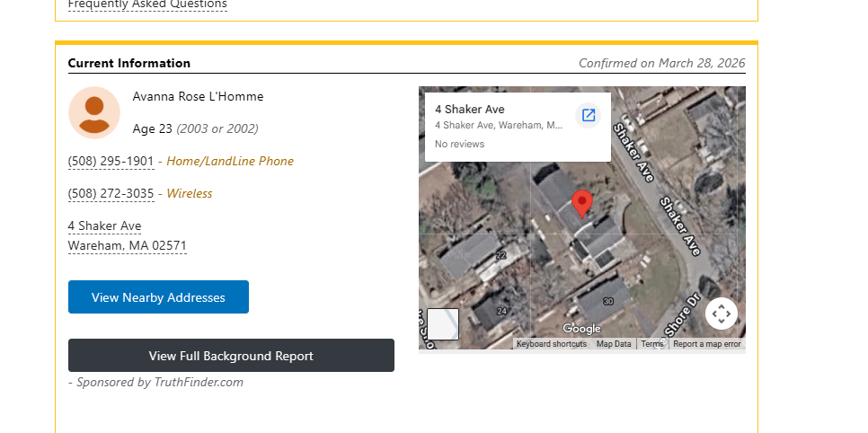Click Map Data in the map footer
The height and width of the screenshot is (433, 868).
click(x=614, y=344)
